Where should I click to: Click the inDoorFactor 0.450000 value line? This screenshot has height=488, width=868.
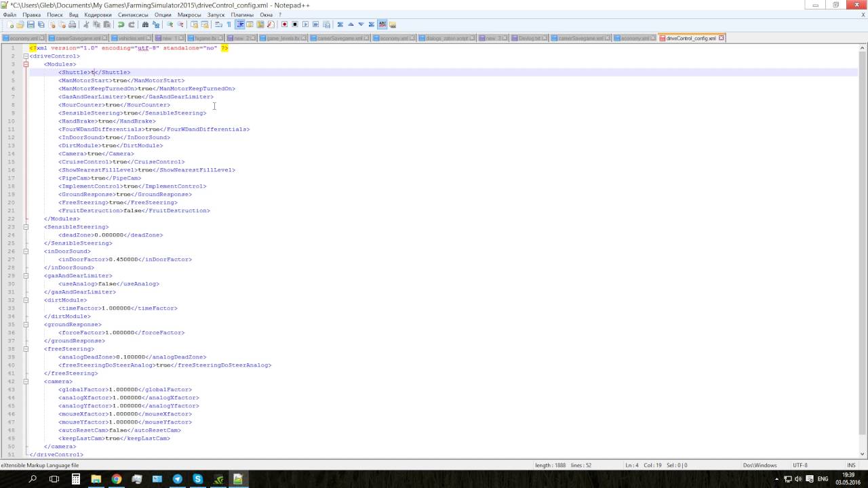coord(125,260)
